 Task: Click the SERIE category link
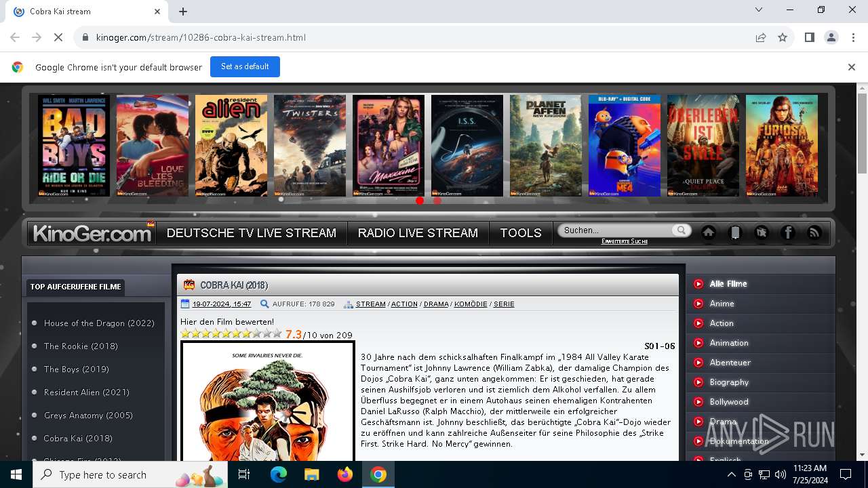tap(504, 304)
